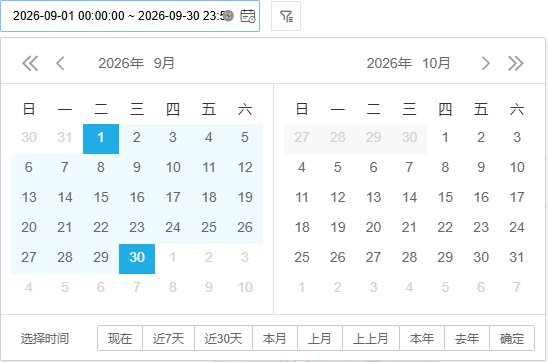Viewport: 548px width, 362px height.
Task: Click the filter icon button
Action: 286,16
